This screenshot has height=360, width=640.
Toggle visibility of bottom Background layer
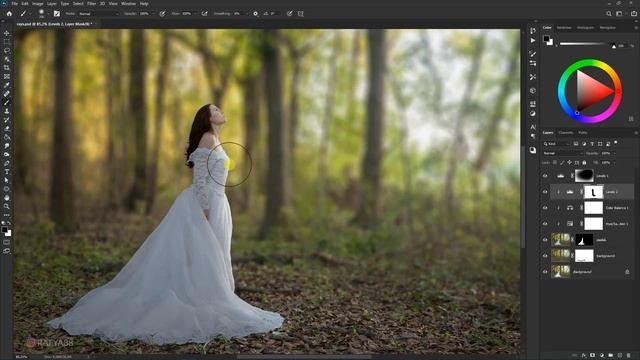tap(545, 272)
